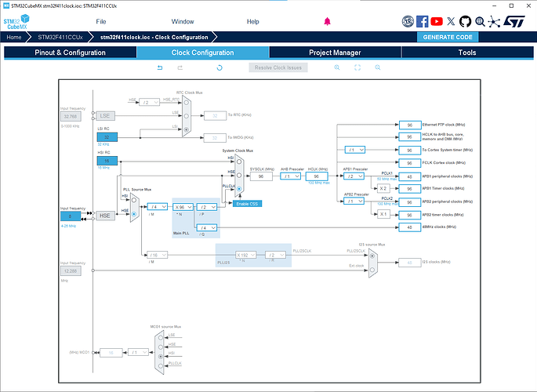Open the X (Twitter) icon

(451, 22)
